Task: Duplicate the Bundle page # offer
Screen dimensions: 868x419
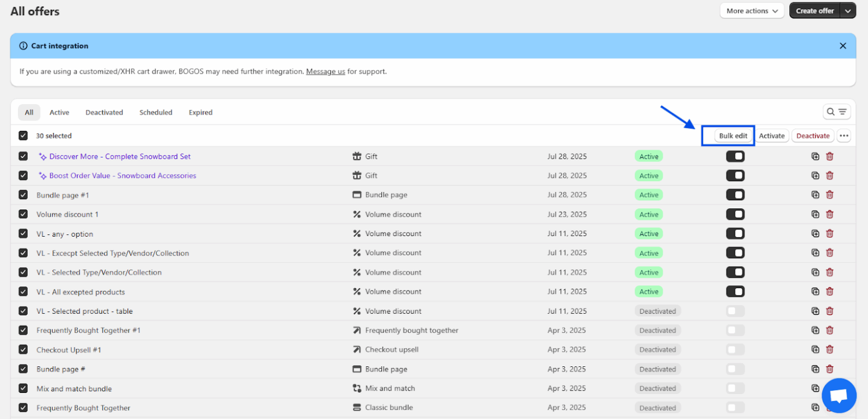Action: [815, 369]
